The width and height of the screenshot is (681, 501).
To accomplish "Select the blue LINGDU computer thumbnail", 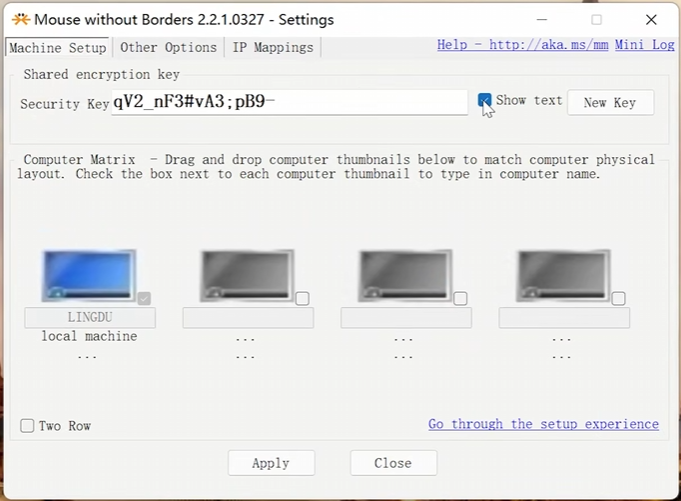I will pyautogui.click(x=89, y=275).
